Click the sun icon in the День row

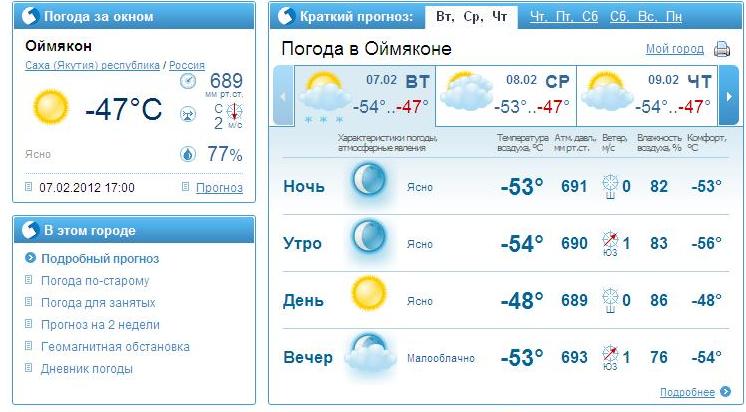pyautogui.click(x=369, y=294)
